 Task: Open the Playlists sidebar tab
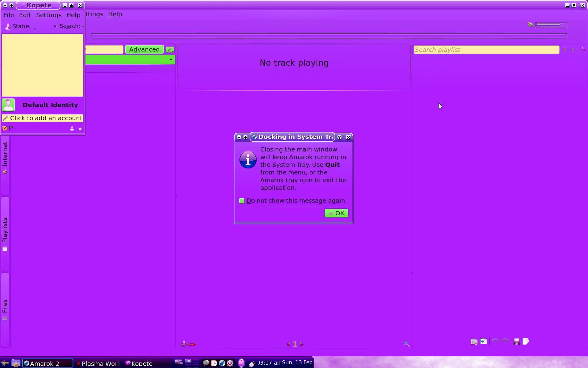pos(5,233)
